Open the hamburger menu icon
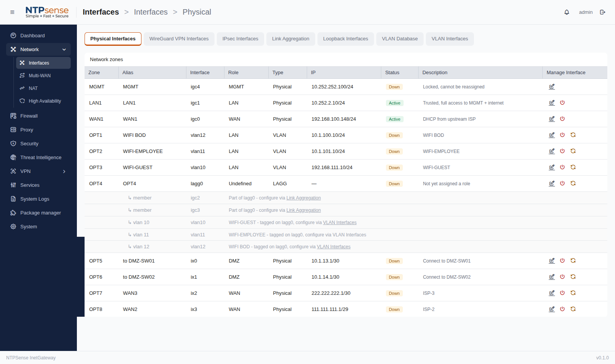This screenshot has width=615, height=364. point(12,12)
